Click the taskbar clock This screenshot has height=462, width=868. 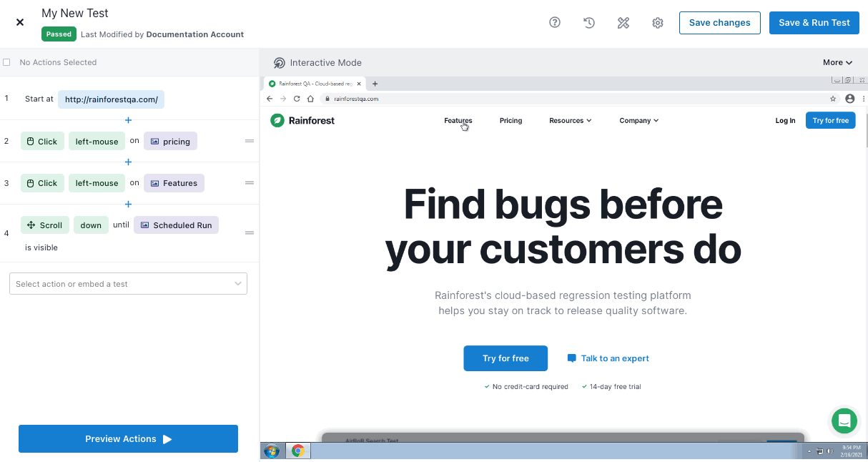point(852,451)
